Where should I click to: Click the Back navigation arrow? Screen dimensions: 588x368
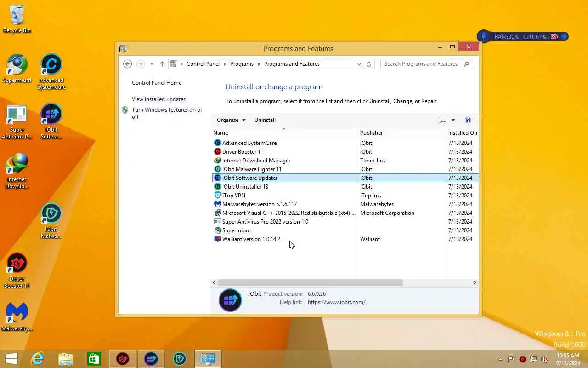pyautogui.click(x=128, y=64)
